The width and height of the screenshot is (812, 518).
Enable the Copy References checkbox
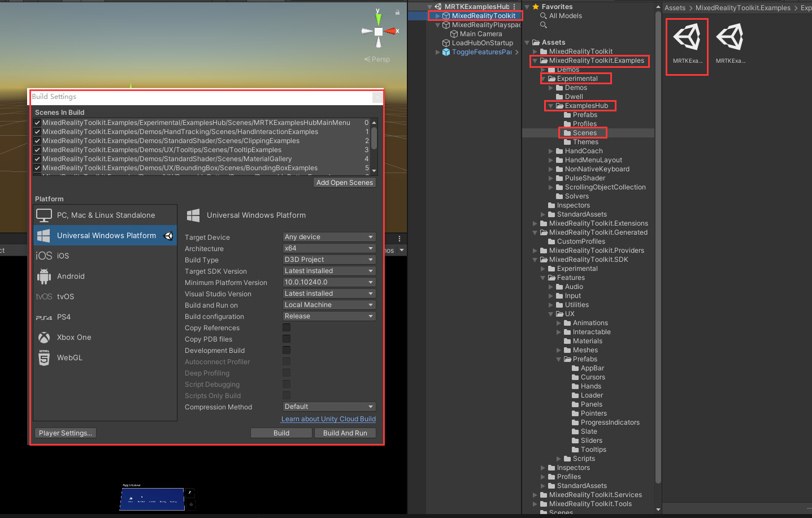[286, 327]
